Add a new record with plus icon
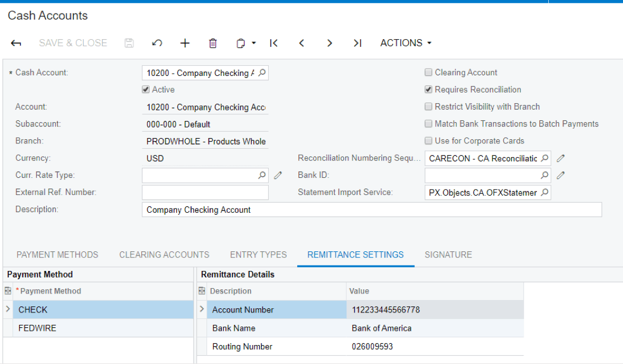This screenshot has height=364, width=623. [x=185, y=43]
